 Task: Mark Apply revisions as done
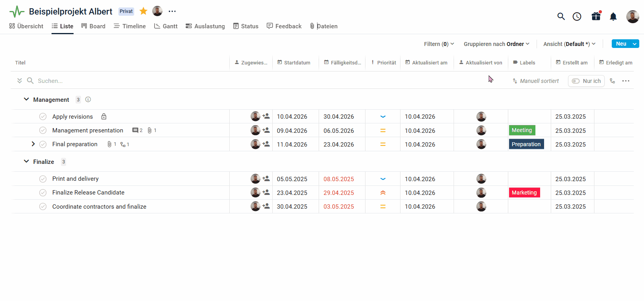point(43,117)
